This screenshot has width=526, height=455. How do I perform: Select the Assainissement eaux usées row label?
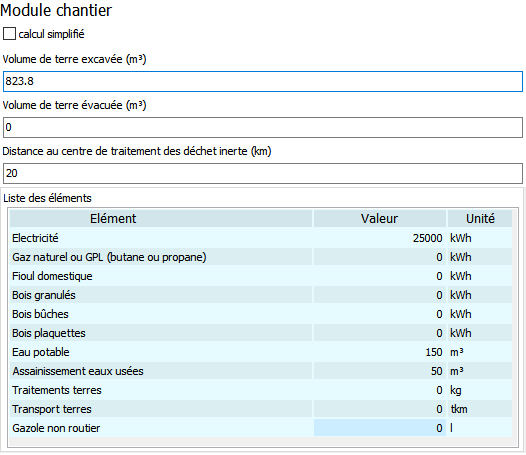coord(78,371)
